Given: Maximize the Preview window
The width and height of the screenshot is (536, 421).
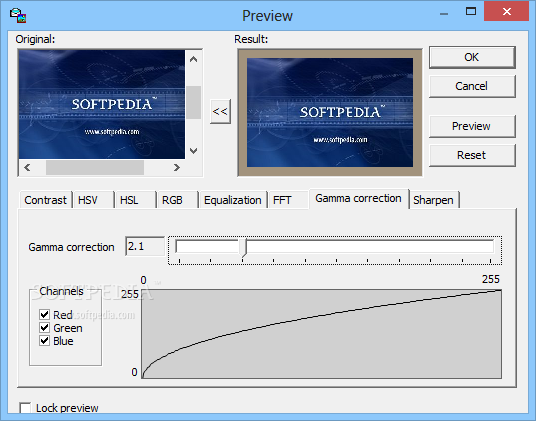Looking at the screenshot, I should pos(471,12).
